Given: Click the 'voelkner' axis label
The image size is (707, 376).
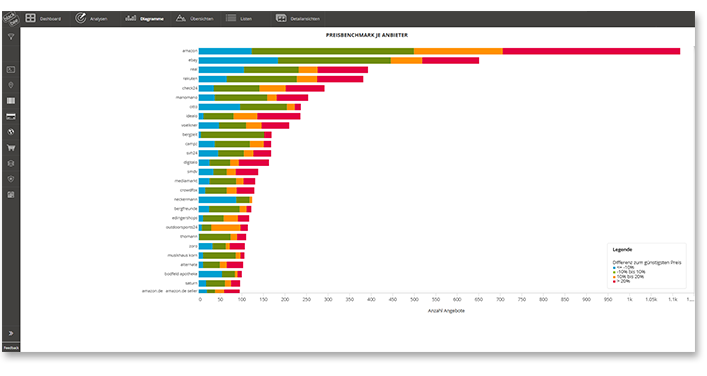Looking at the screenshot, I should click(x=189, y=125).
